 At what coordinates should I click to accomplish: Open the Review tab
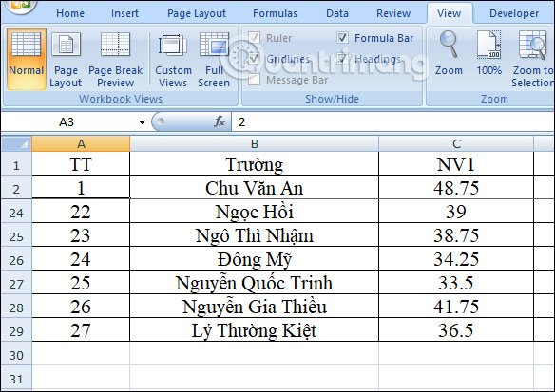(393, 13)
